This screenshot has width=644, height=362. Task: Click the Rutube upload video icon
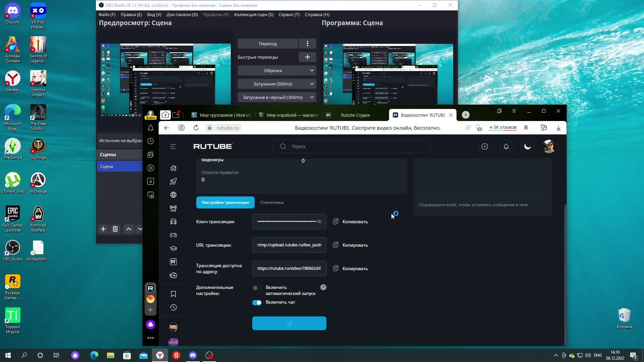click(485, 146)
